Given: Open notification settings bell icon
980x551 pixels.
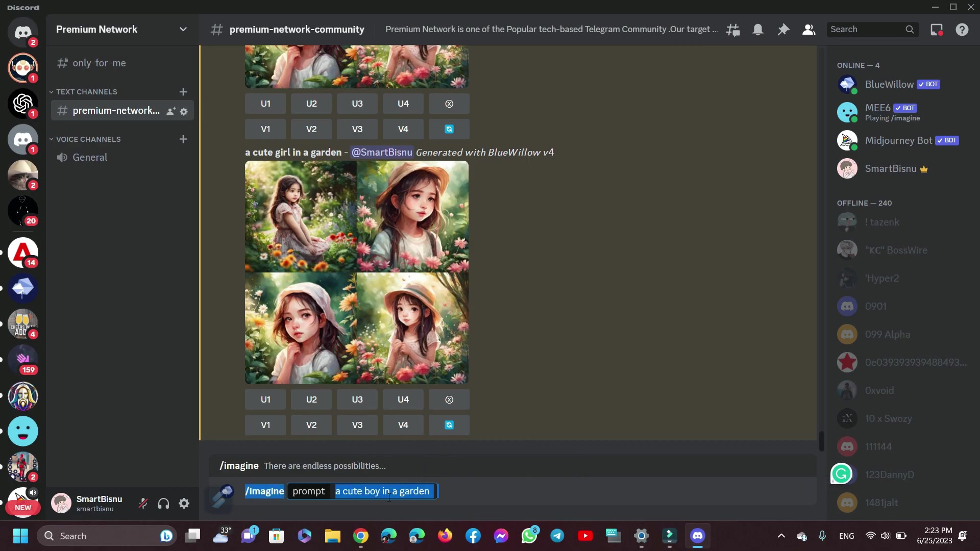Looking at the screenshot, I should pos(758,30).
